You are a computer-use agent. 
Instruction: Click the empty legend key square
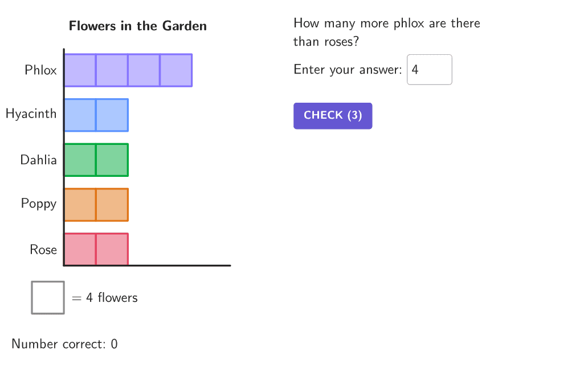pos(48,297)
